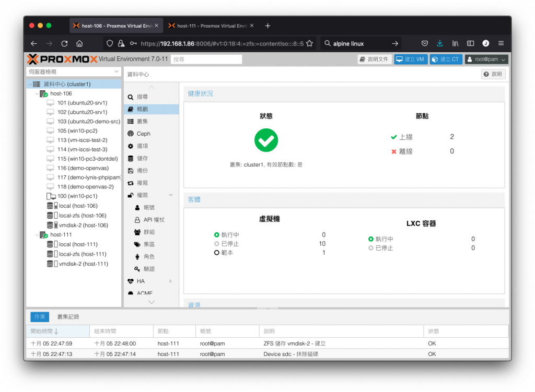Submit the search with the arrow icon
Viewport: 535px width, 392px height.
pyautogui.click(x=395, y=44)
